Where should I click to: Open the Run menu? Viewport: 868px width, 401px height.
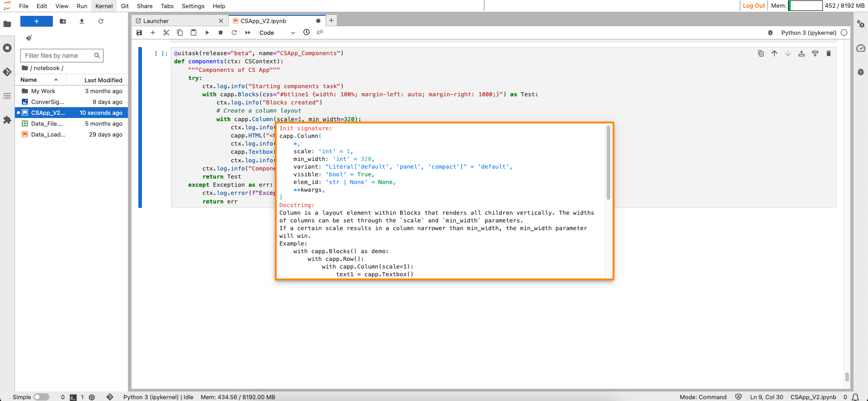pos(82,6)
